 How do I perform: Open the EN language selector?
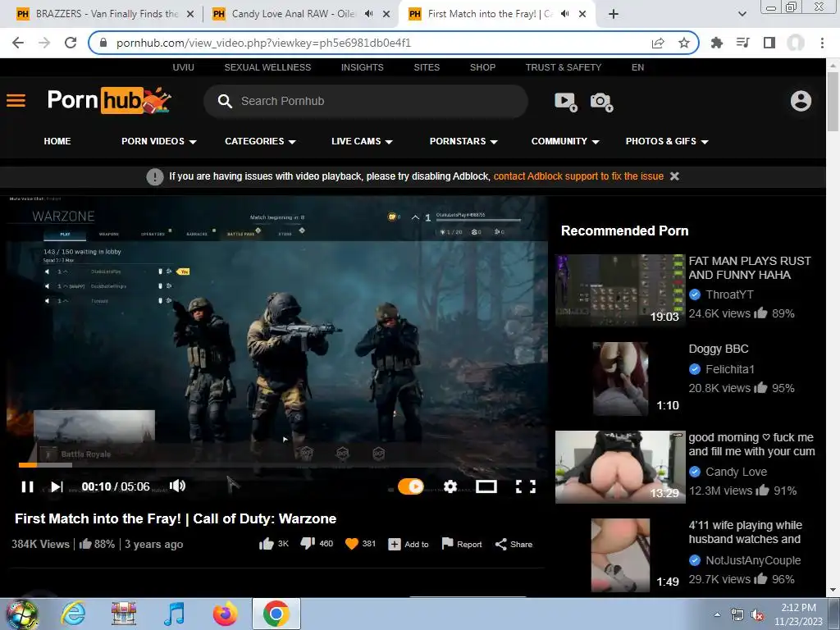(637, 67)
